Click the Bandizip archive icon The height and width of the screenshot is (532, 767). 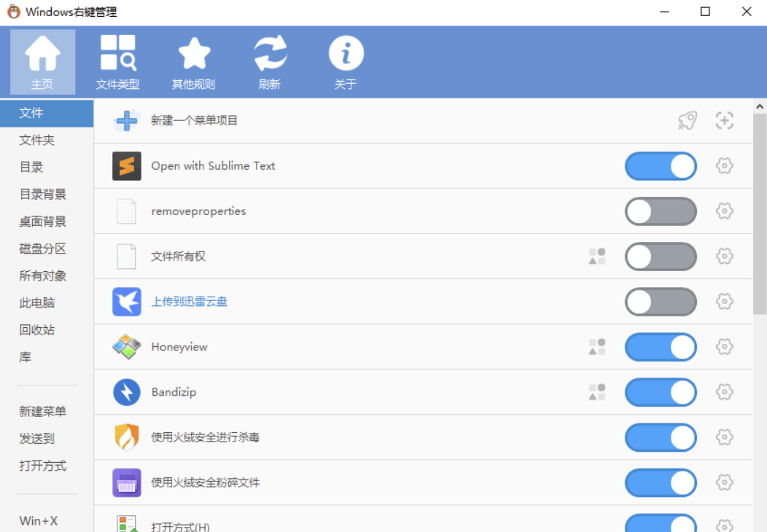125,392
